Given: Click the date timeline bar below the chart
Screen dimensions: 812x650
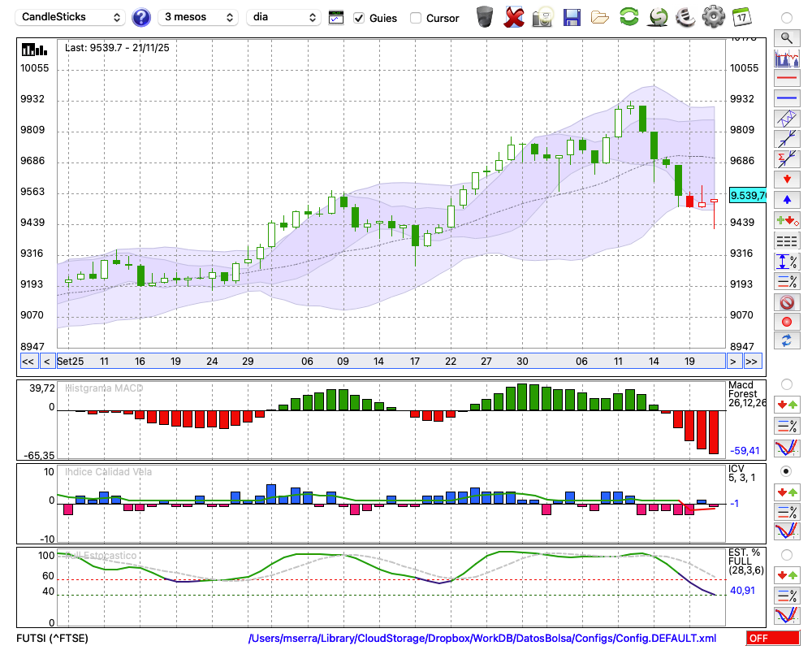Looking at the screenshot, I should [391, 362].
